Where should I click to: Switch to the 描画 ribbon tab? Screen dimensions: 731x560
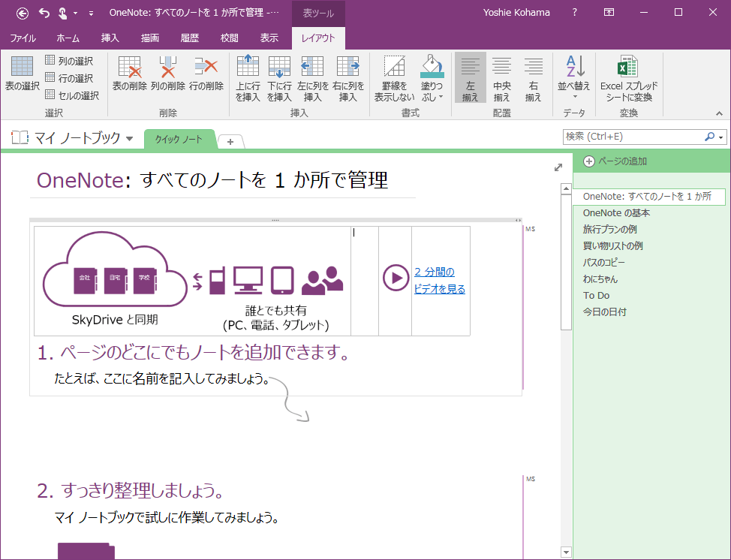tap(149, 38)
